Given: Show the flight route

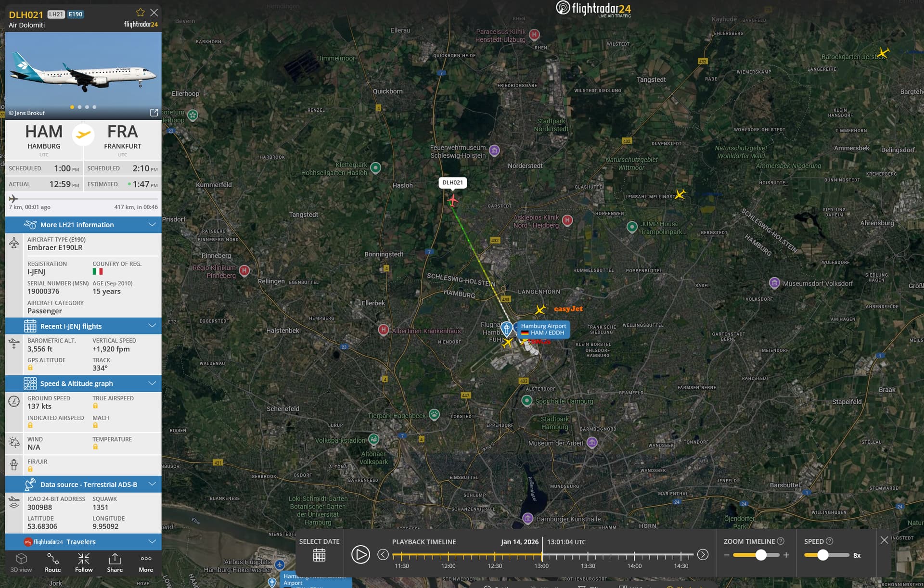Looking at the screenshot, I should (52, 562).
